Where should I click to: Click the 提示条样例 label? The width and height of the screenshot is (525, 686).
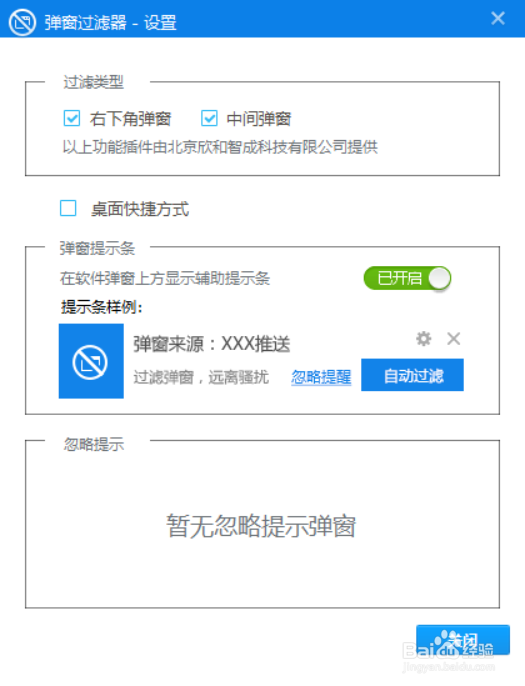pos(102,307)
